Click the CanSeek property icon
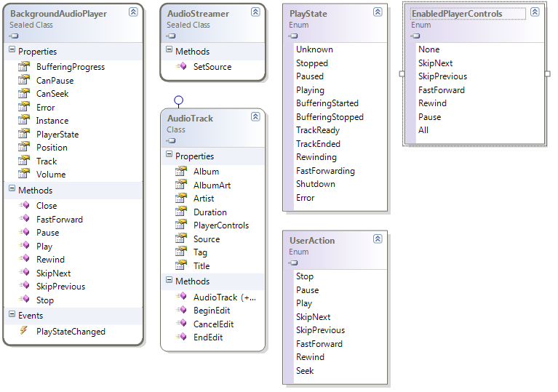 (x=24, y=93)
